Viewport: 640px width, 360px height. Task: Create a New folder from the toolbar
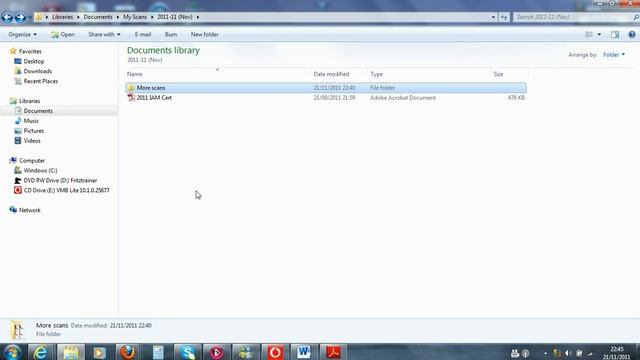(204, 35)
